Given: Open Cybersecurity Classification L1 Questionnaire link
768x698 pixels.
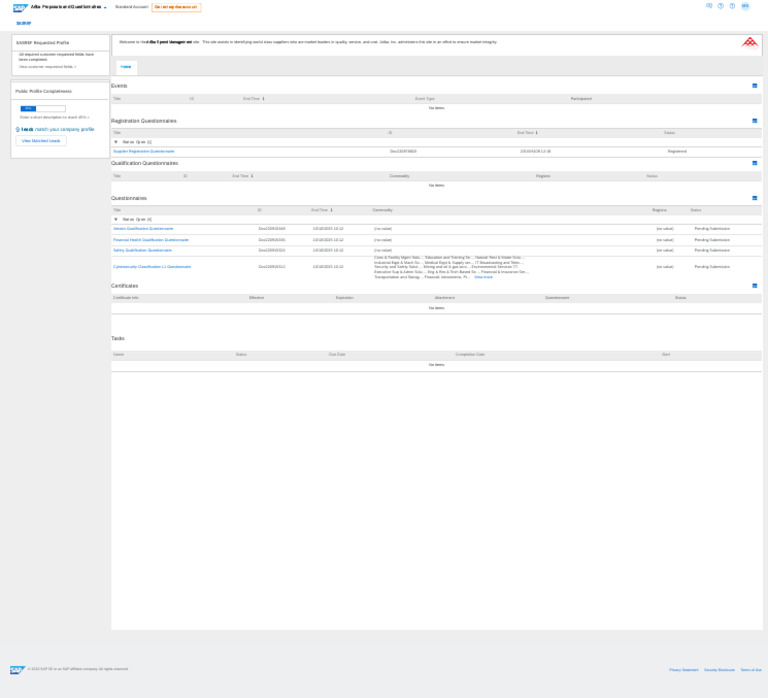Looking at the screenshot, I should 152,267.
